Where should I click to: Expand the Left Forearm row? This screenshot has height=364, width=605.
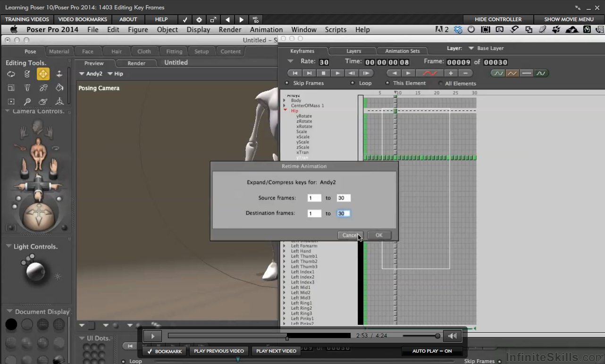click(x=285, y=246)
